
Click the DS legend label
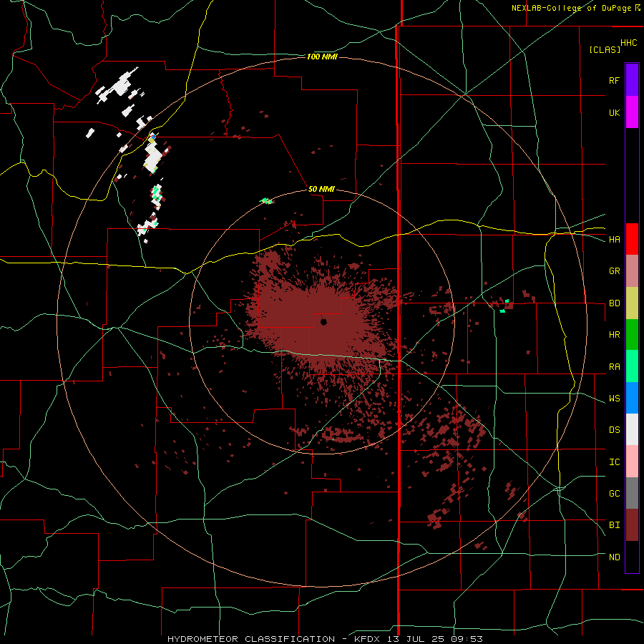(x=614, y=429)
